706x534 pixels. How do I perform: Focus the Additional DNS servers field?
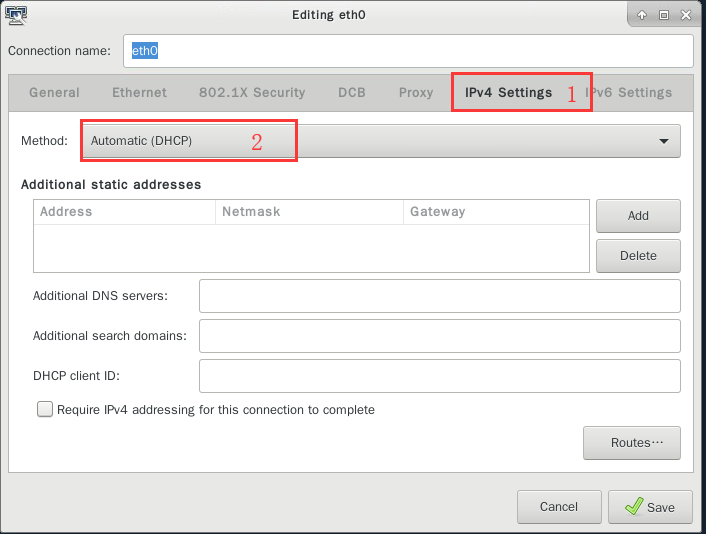[439, 296]
